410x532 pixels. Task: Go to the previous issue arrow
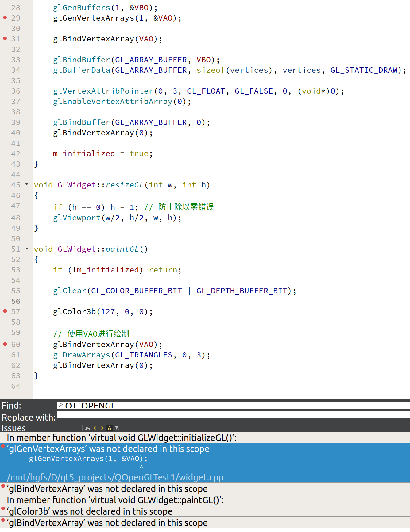95,428
